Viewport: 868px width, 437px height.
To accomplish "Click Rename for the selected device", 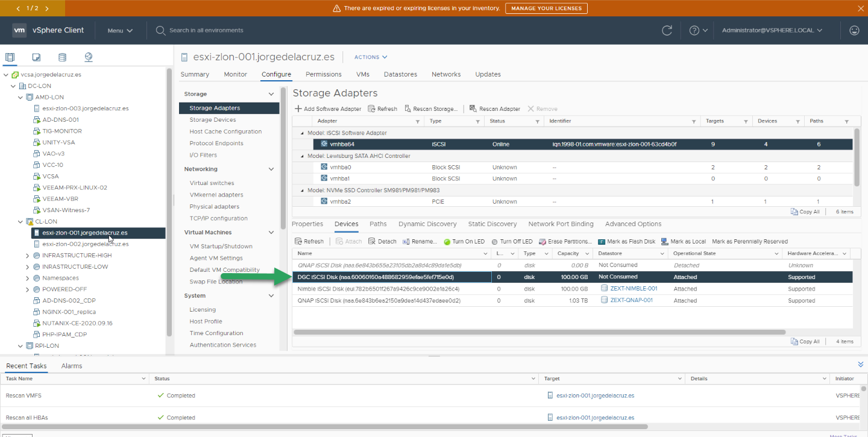I will pos(420,242).
